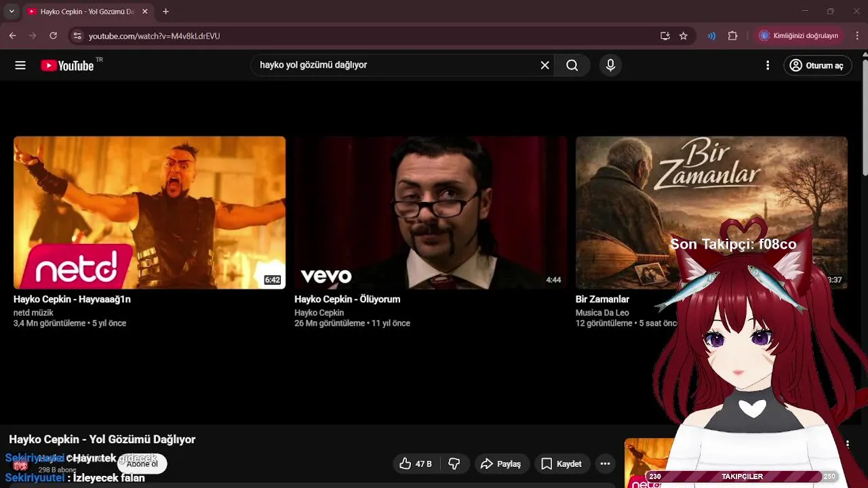Open the browser extensions puzzle icon
The image size is (868, 488).
tap(732, 36)
